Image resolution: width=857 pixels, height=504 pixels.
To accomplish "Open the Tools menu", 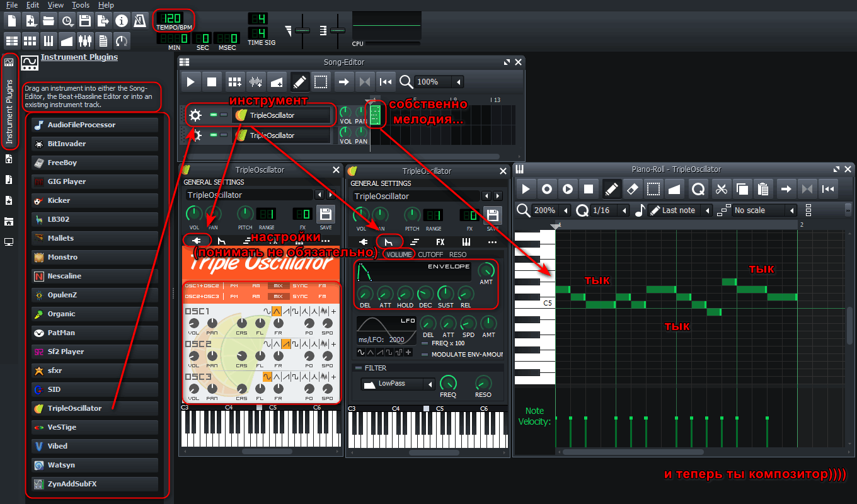I will (x=81, y=5).
